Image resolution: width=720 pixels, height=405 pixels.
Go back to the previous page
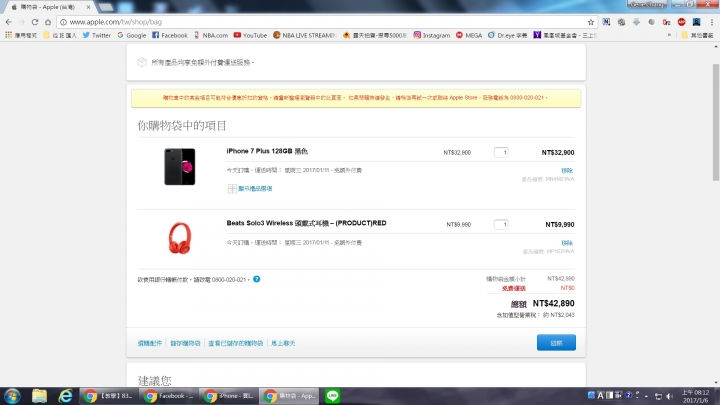8,22
